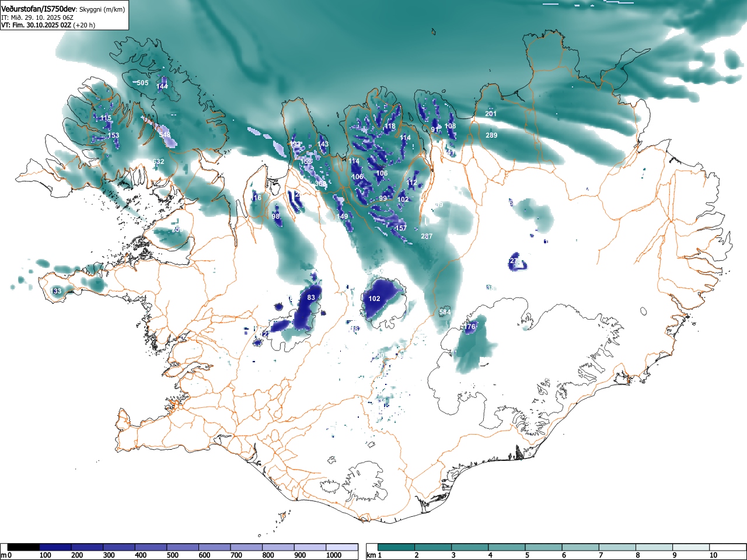Click the IT: Mið. 29. 10. 2025 06Z line

coord(37,17)
